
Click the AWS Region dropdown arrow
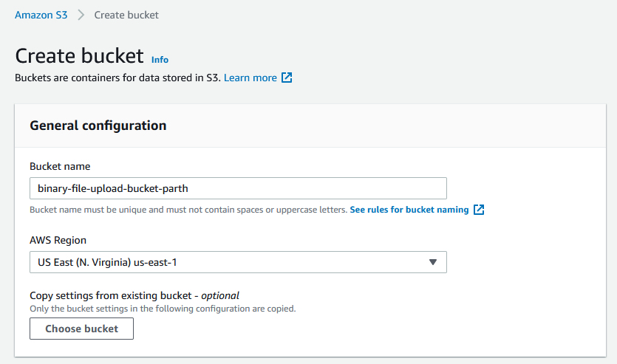[433, 262]
